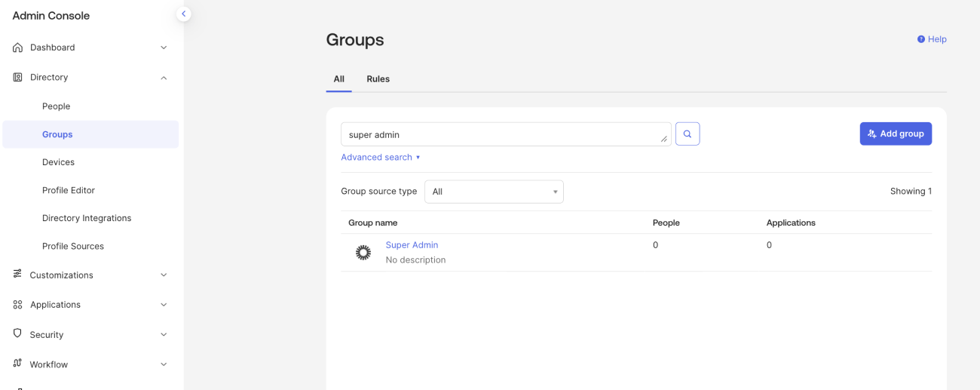Collapse the Directory section chevron
Screen dimensions: 980x390
point(164,78)
